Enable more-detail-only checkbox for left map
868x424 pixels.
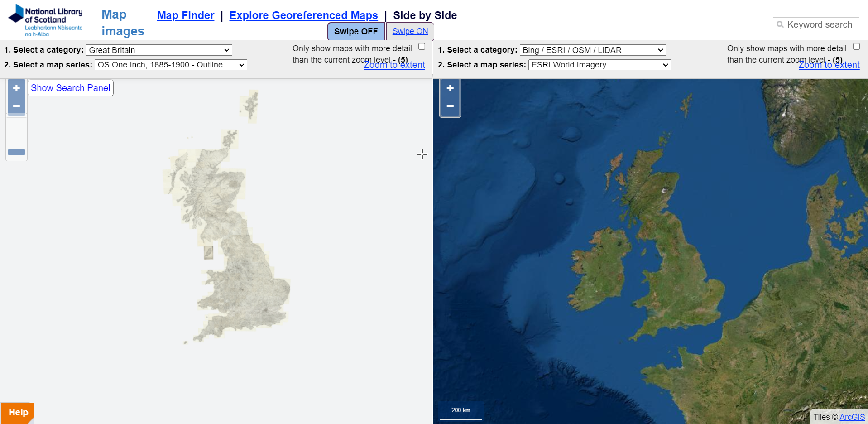pos(422,47)
